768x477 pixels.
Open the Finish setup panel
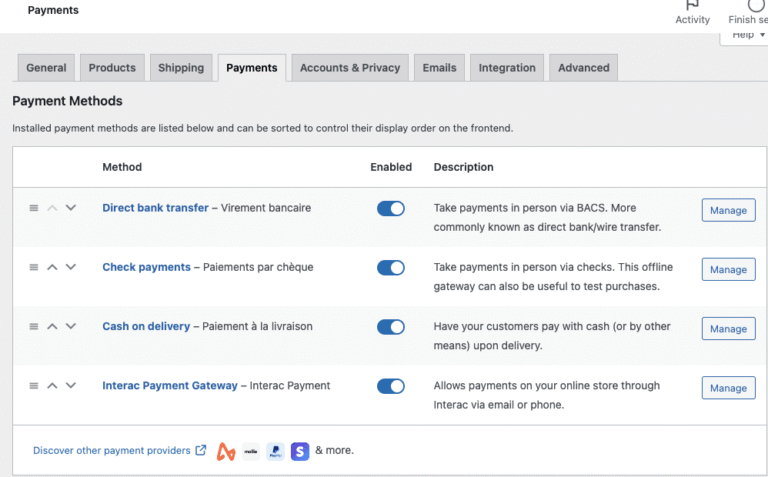pos(748,13)
